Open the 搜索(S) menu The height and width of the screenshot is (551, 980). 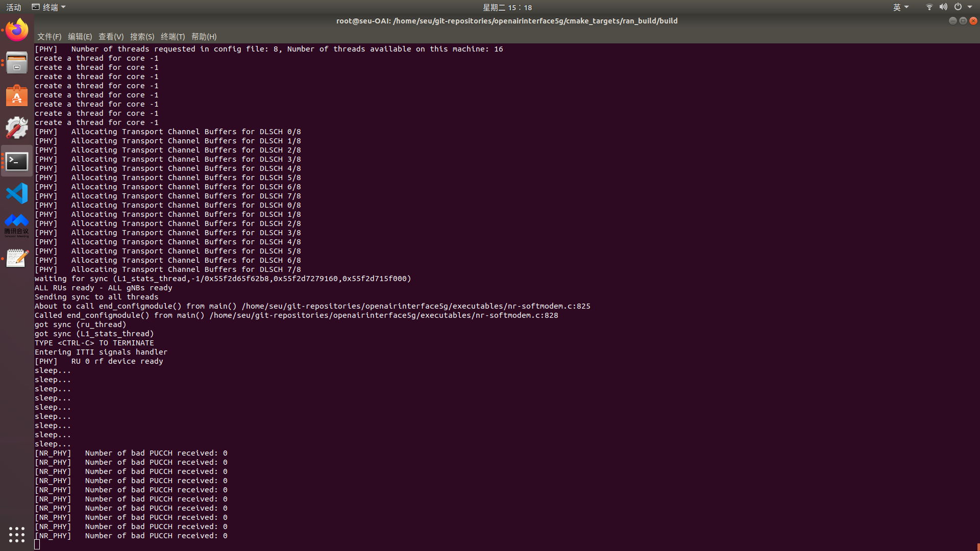[142, 37]
